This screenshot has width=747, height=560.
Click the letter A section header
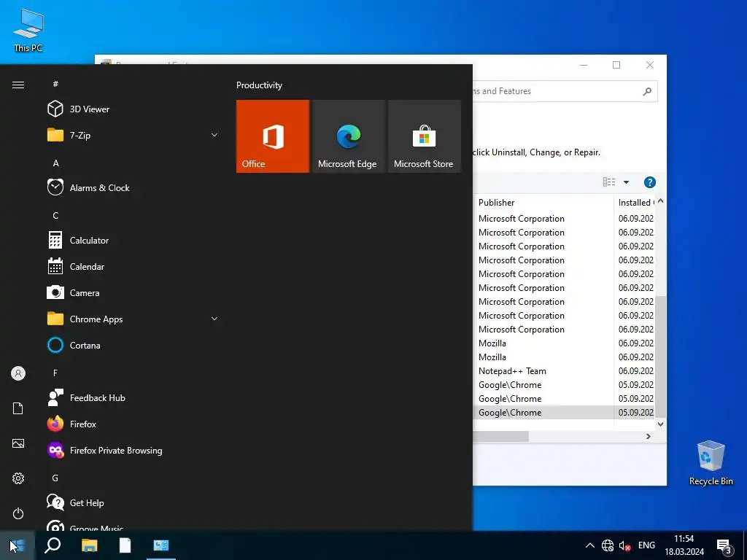click(x=55, y=163)
